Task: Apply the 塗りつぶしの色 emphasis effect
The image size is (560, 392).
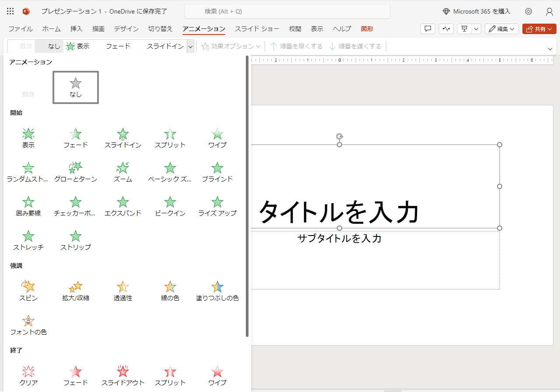Action: coord(217,291)
